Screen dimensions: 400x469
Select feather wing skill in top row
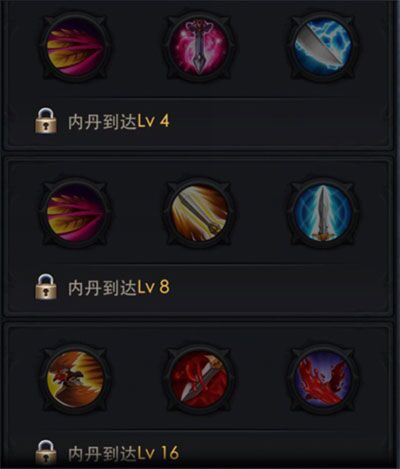coord(76,47)
